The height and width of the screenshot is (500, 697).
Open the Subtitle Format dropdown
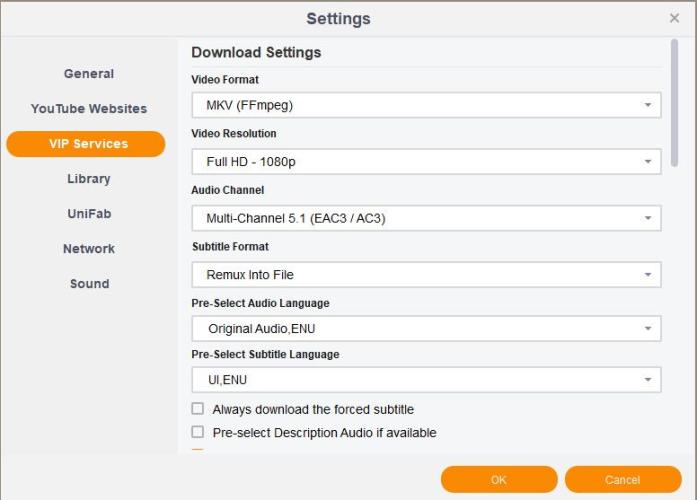pos(426,274)
